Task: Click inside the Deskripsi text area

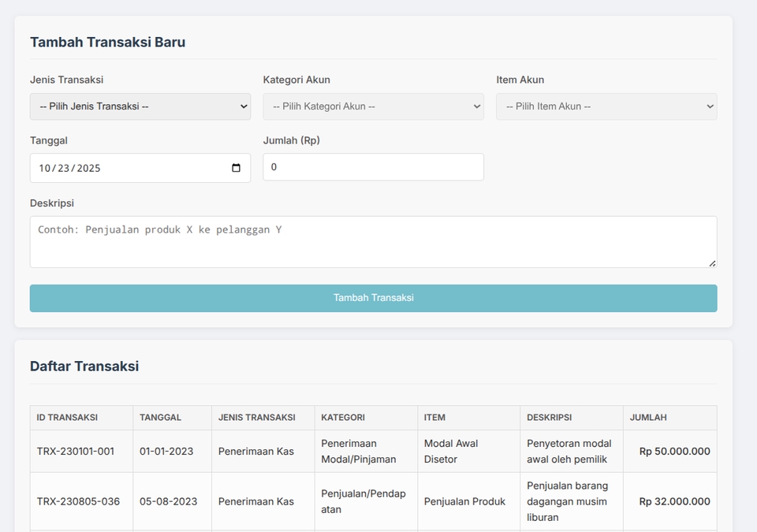Action: click(373, 240)
